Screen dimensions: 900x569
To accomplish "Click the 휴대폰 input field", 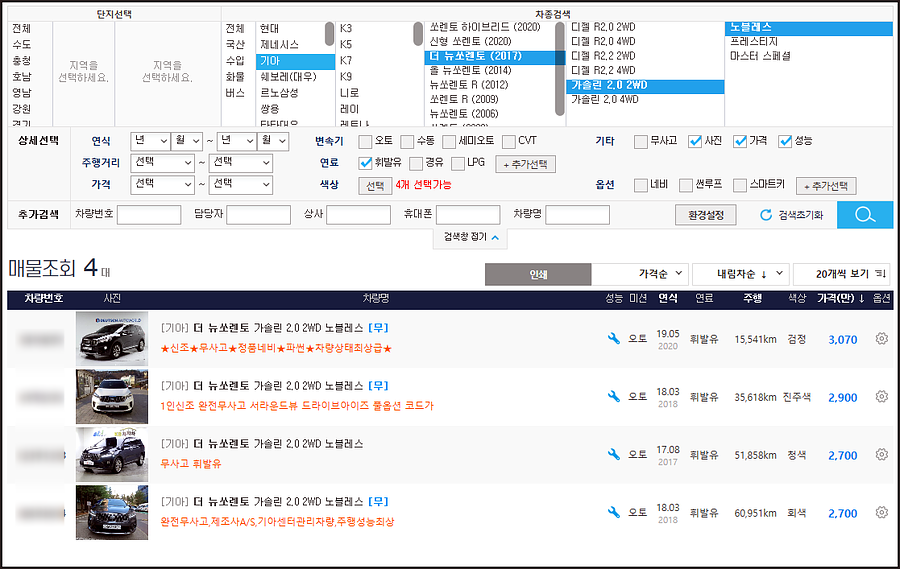I will (x=468, y=215).
